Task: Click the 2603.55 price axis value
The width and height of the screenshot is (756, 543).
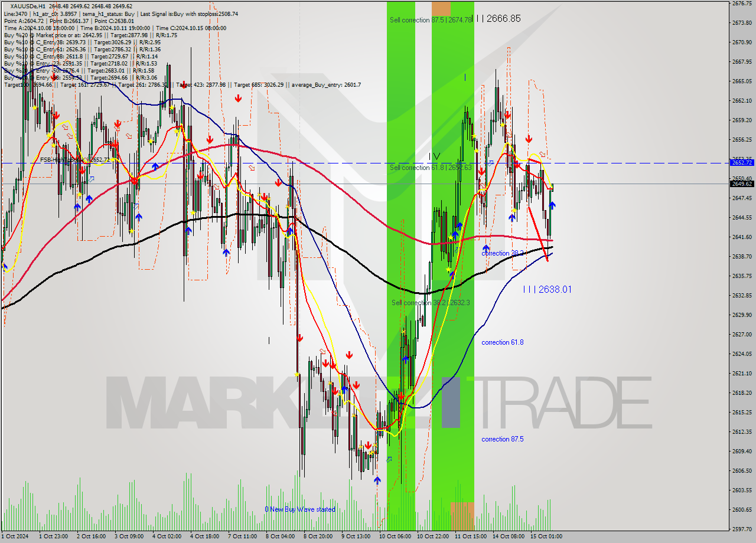Action: pyautogui.click(x=742, y=490)
